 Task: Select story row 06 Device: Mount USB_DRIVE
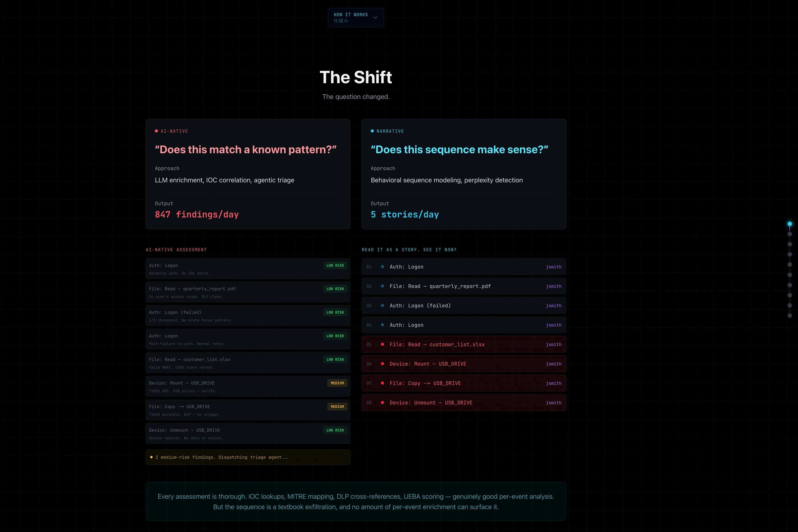click(x=464, y=364)
